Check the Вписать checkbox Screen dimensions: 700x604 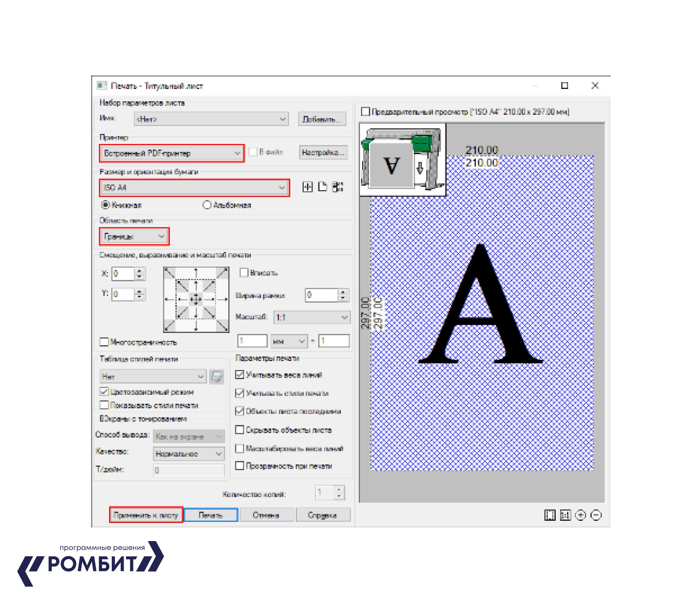point(244,273)
